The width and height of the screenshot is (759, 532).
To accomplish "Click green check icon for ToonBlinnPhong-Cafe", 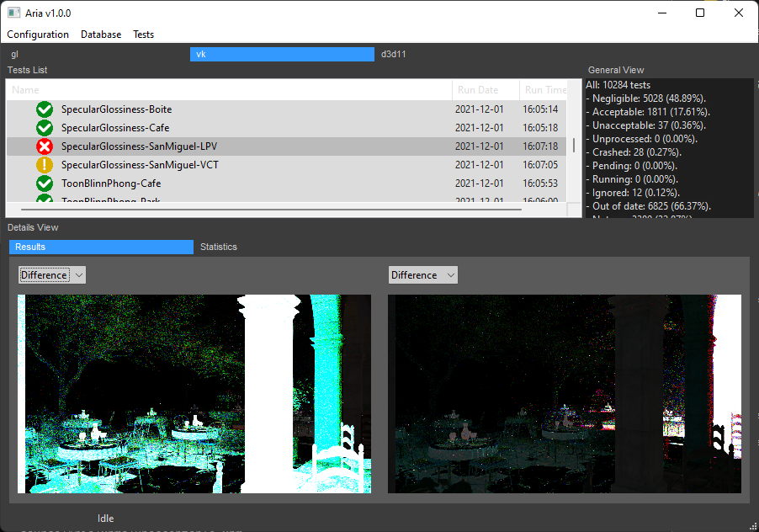I will (45, 184).
